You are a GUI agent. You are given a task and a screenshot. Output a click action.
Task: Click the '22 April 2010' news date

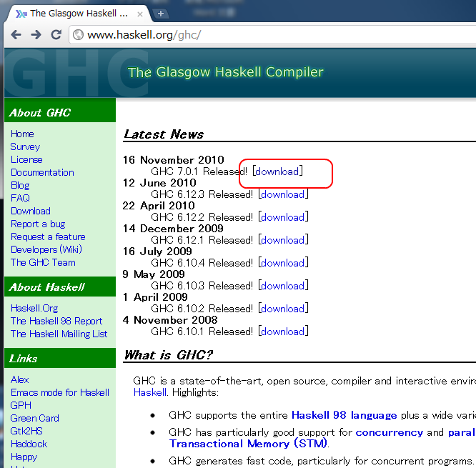(x=159, y=206)
